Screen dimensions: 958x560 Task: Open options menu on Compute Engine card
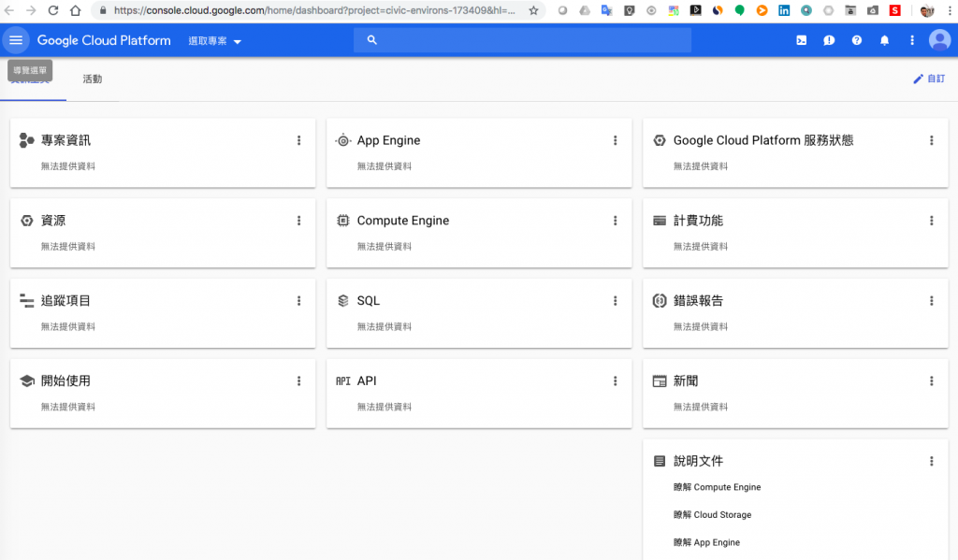(x=616, y=221)
